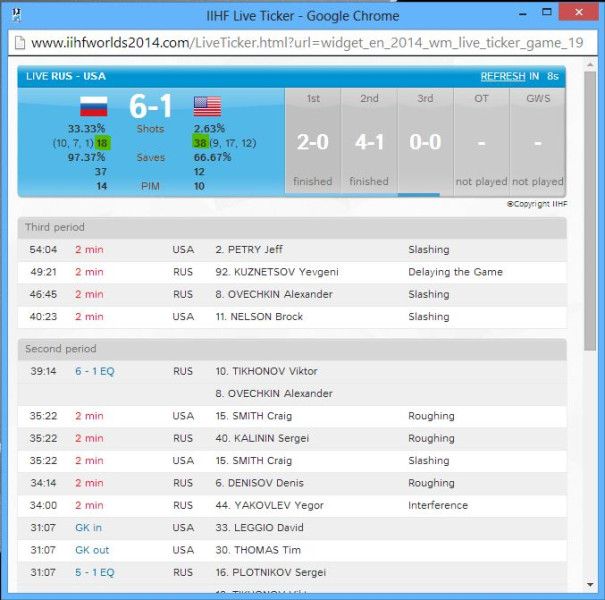Select the GWS period tab
Screen dimensions: 605x600
537,141
